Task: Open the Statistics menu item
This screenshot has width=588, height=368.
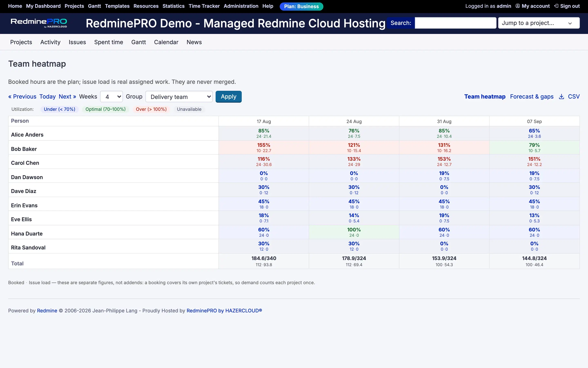Action: click(x=174, y=6)
